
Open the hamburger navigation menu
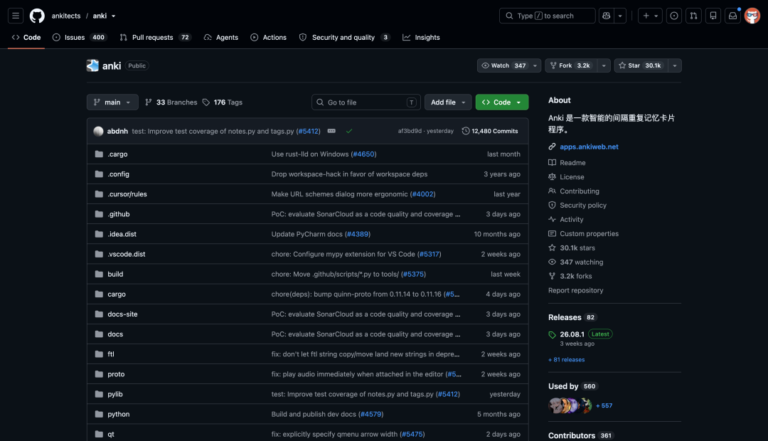[16, 16]
